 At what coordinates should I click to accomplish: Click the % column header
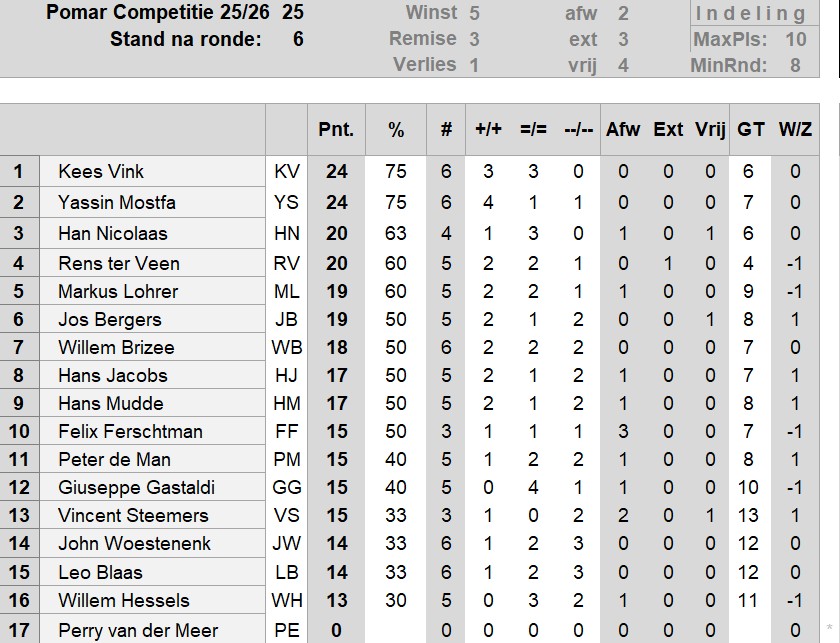pyautogui.click(x=396, y=129)
